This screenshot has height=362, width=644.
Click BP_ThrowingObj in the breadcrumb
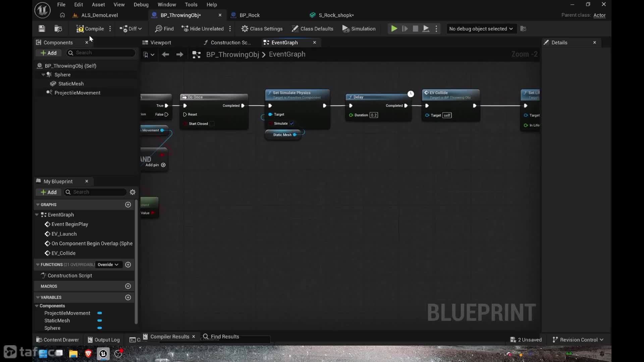pos(233,54)
